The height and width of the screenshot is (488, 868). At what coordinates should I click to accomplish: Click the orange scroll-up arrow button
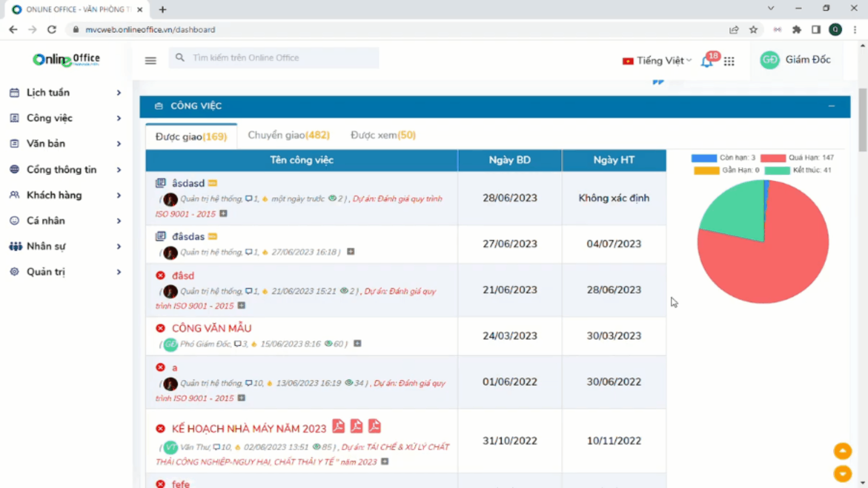click(x=842, y=450)
